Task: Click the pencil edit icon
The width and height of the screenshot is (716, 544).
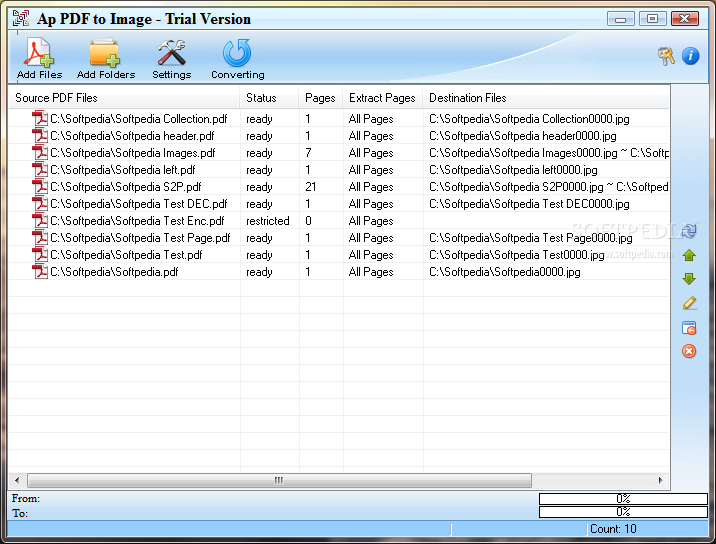Action: (x=689, y=303)
